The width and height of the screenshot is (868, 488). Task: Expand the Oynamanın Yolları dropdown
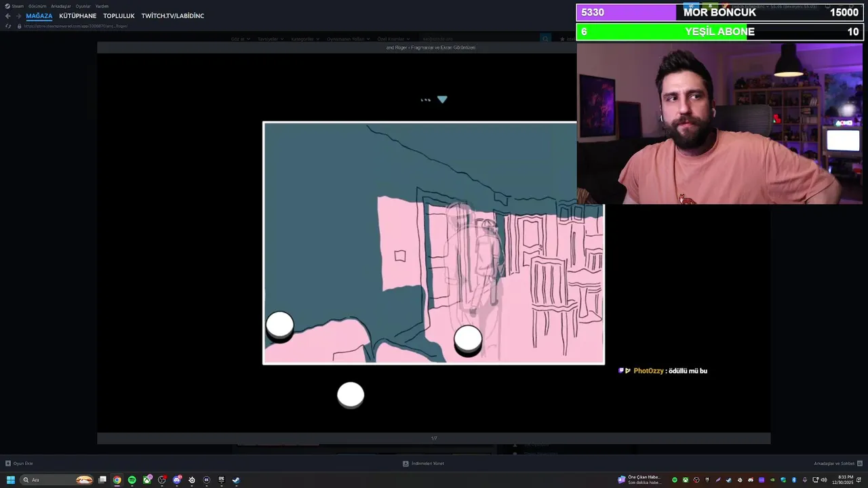[349, 39]
